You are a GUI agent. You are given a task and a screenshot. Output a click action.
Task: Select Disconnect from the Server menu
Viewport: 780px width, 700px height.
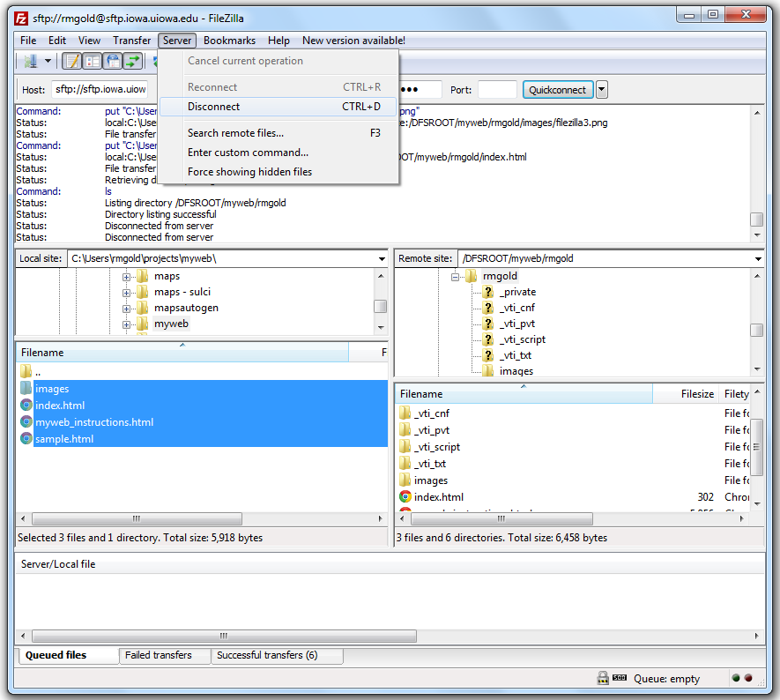tap(279, 107)
